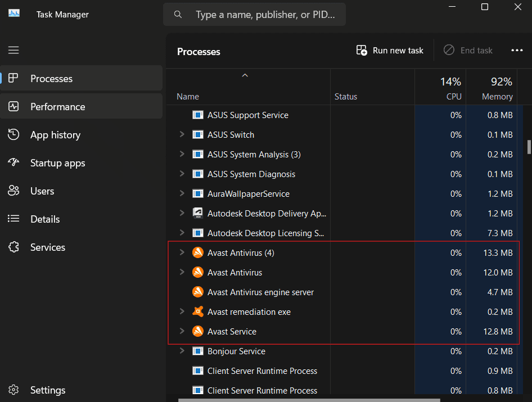The height and width of the screenshot is (402, 532).
Task: Click the 7.3 MB memory value
Action: (x=500, y=233)
